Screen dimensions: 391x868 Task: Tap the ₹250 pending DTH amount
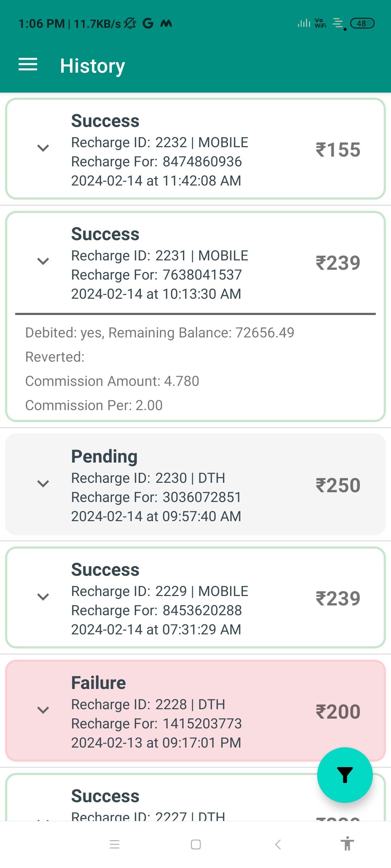coord(338,485)
